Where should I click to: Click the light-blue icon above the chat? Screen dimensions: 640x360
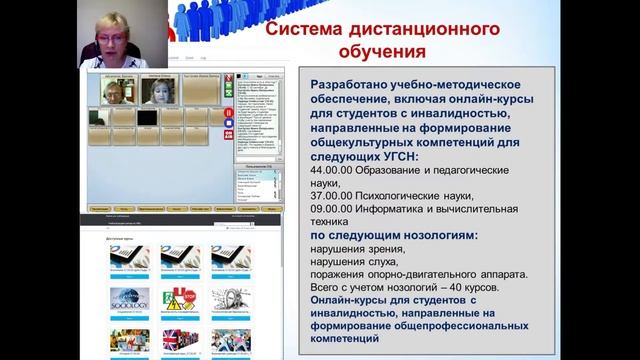[245, 76]
